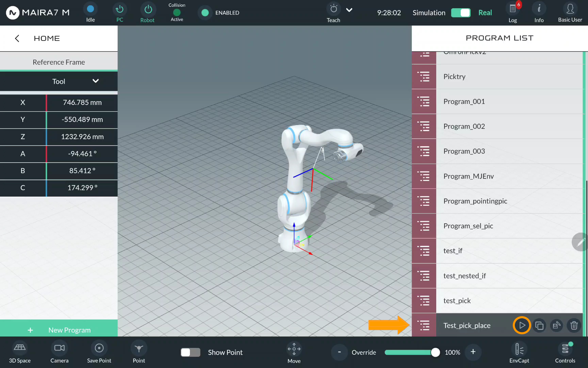Select the Program_001 entry
Image resolution: width=588 pixels, height=368 pixels.
coord(509,102)
